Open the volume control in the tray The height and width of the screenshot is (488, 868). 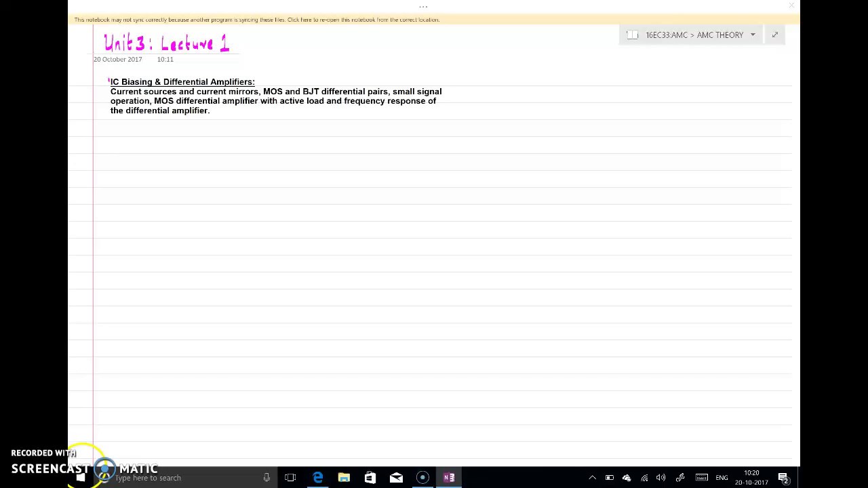(661, 478)
